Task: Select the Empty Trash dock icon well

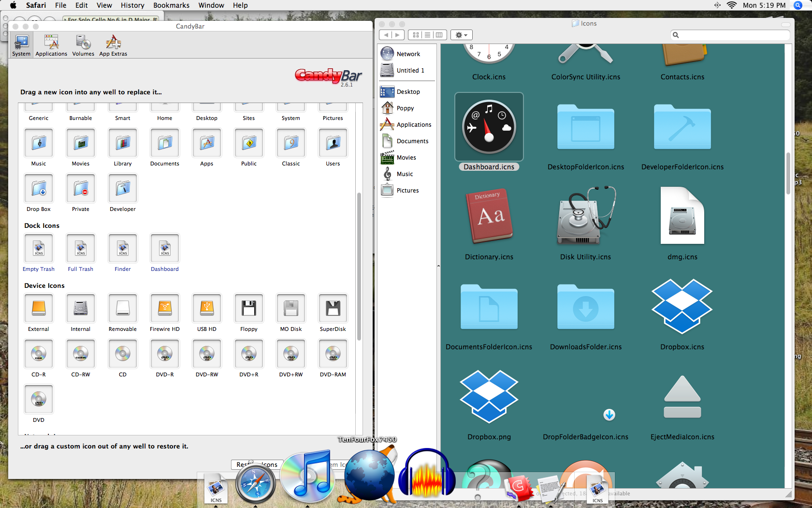Action: pos(39,249)
